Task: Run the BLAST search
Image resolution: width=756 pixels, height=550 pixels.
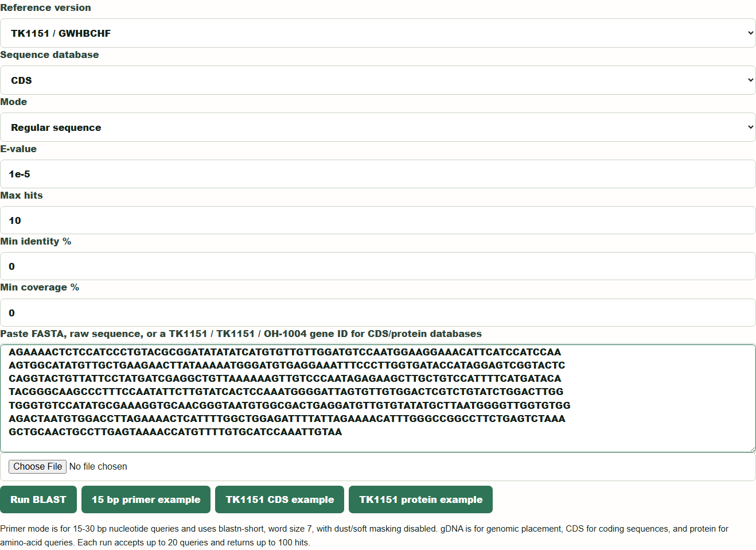Action: tap(38, 499)
